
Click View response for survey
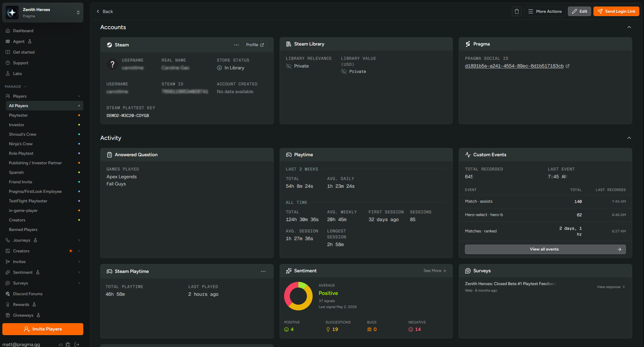611,287
